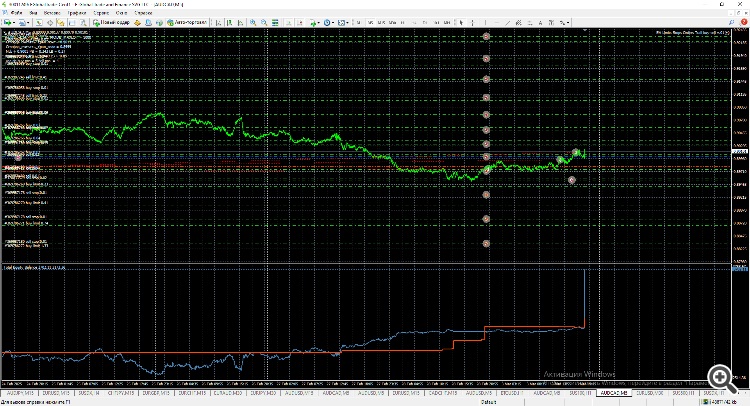
Task: Open the Графики menu
Action: (77, 13)
